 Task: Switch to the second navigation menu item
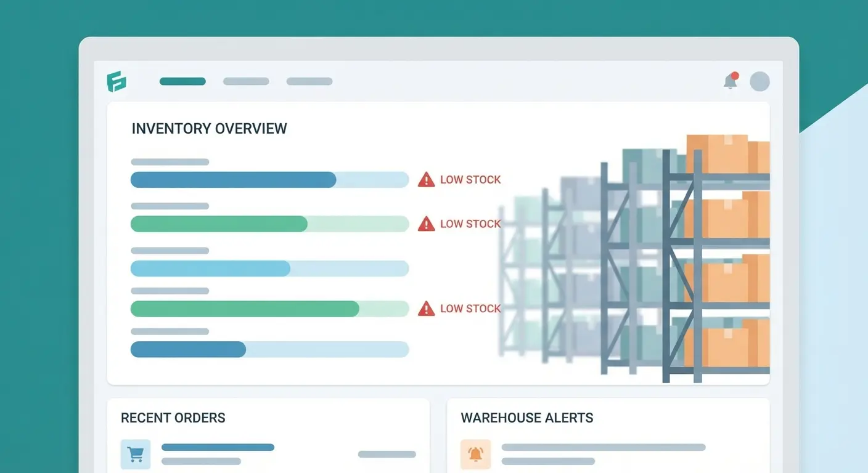[245, 81]
